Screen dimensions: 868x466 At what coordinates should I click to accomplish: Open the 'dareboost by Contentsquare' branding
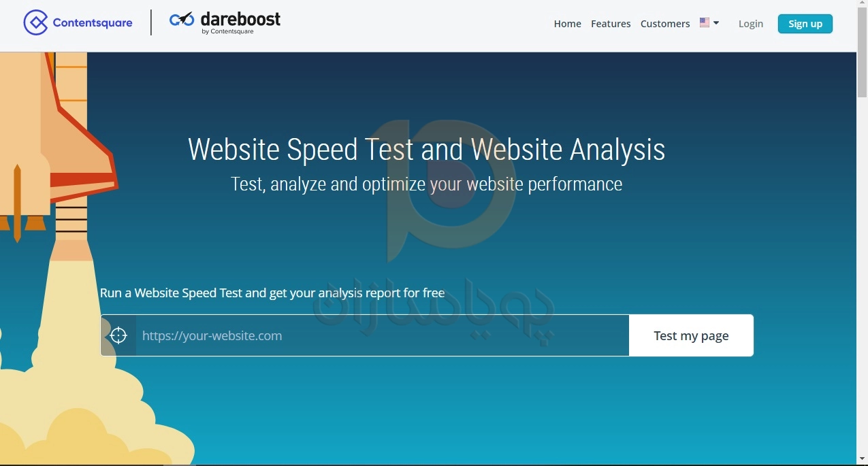225,22
